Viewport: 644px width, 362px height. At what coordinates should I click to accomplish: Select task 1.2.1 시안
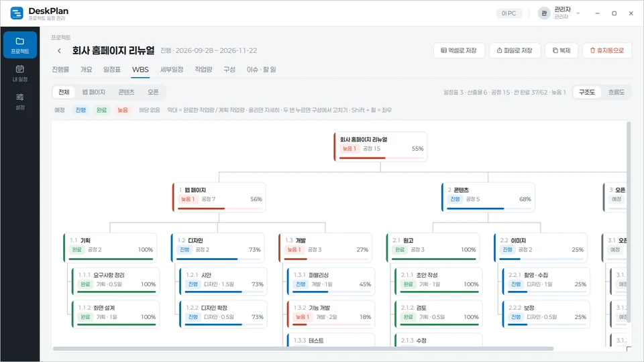tap(223, 281)
